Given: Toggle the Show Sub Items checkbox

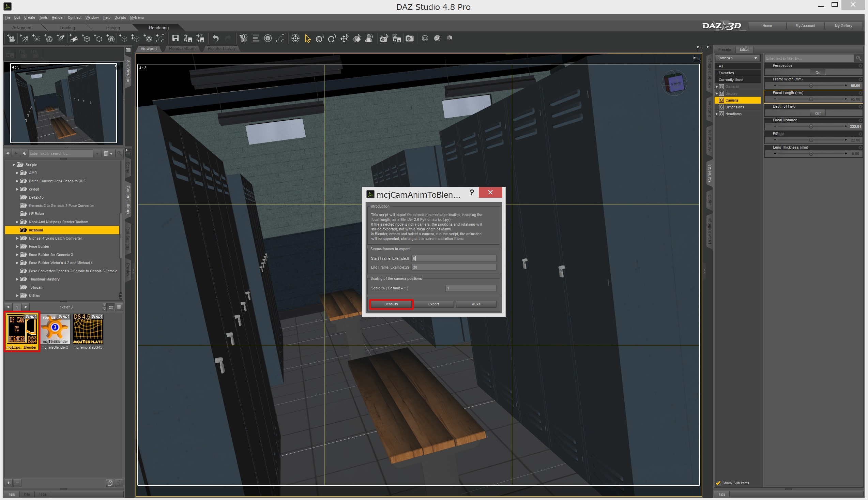Looking at the screenshot, I should click(718, 483).
